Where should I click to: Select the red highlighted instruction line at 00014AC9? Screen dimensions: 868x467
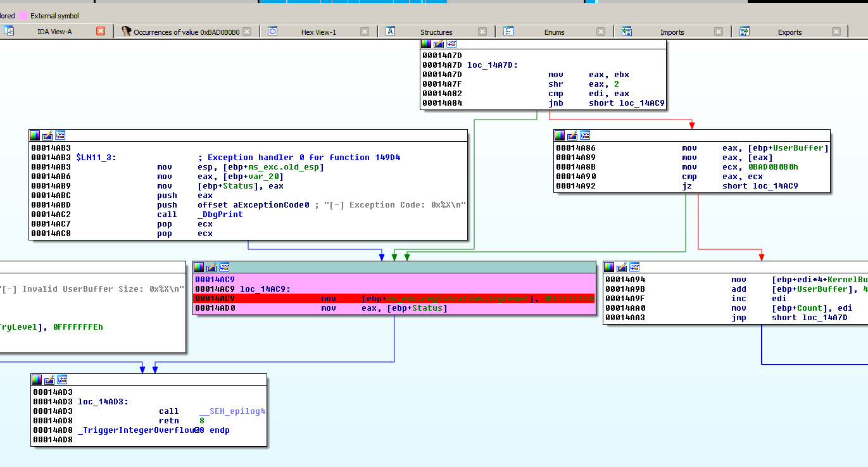[x=394, y=299]
